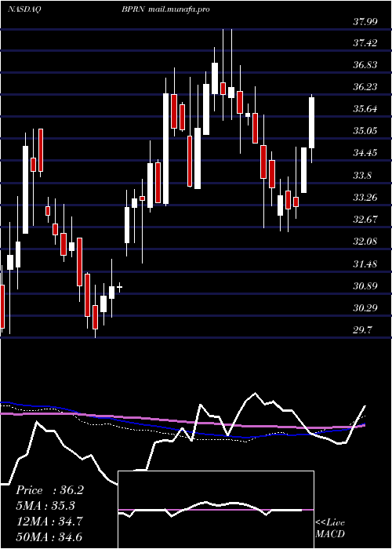Click the 12MA : 34.7 readout
This screenshot has height=549, width=392.
click(49, 522)
